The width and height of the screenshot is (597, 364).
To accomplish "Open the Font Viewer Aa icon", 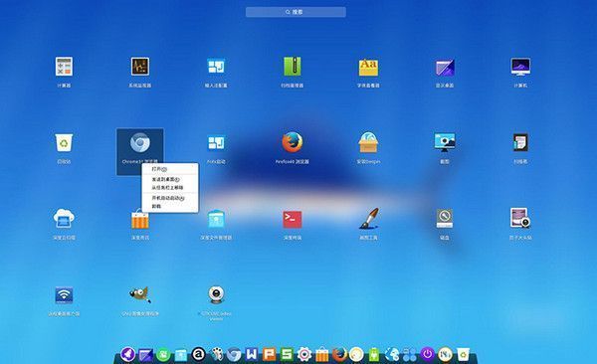I will (x=368, y=68).
